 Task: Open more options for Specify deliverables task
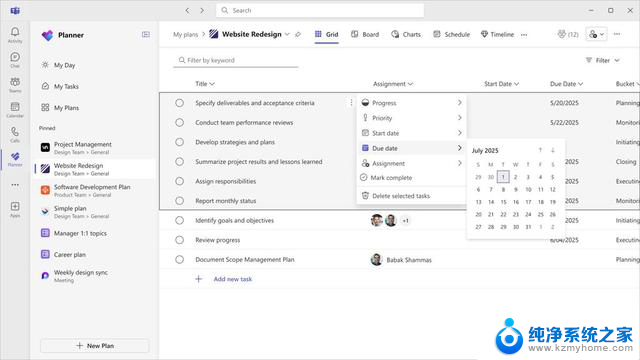[x=351, y=103]
